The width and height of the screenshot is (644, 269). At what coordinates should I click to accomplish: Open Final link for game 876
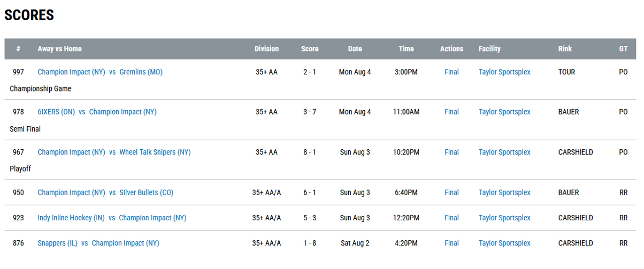point(452,243)
